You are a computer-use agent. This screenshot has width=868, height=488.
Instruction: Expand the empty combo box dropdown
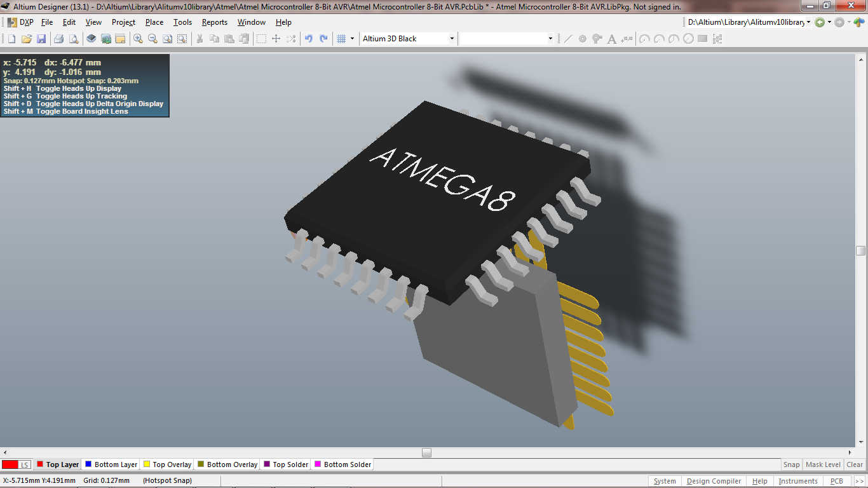(550, 39)
